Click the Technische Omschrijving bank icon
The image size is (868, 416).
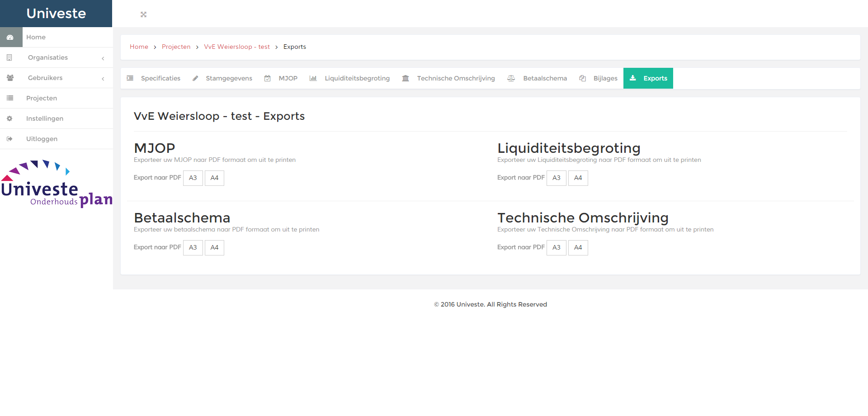coord(406,78)
